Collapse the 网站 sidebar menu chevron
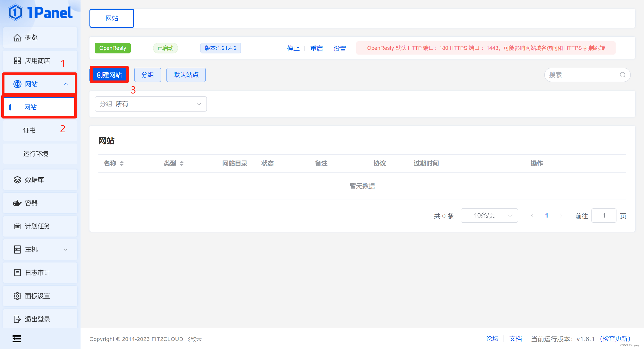The image size is (644, 349). (66, 84)
